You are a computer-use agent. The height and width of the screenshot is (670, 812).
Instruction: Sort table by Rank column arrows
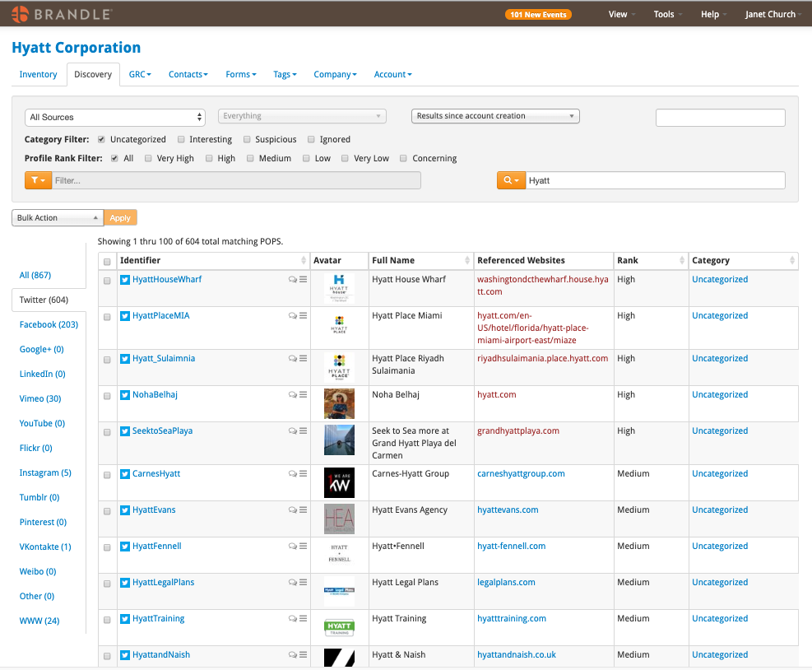tap(681, 260)
